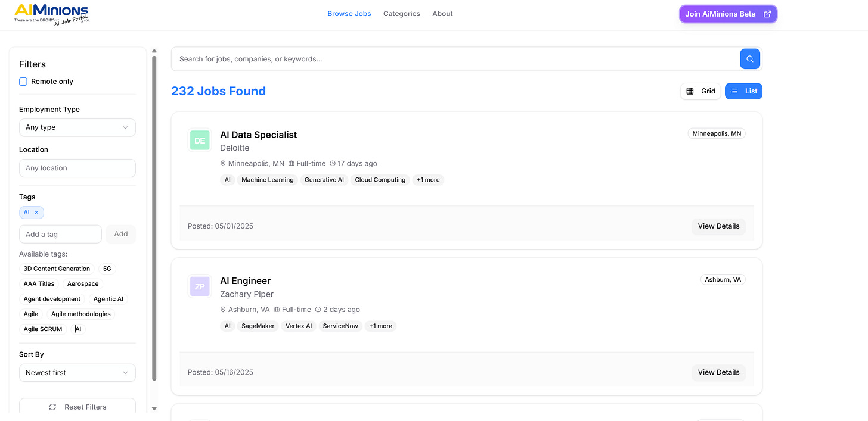Open the Sort By Newest first dropdown
Viewport: 868px width, 421px height.
pos(77,373)
